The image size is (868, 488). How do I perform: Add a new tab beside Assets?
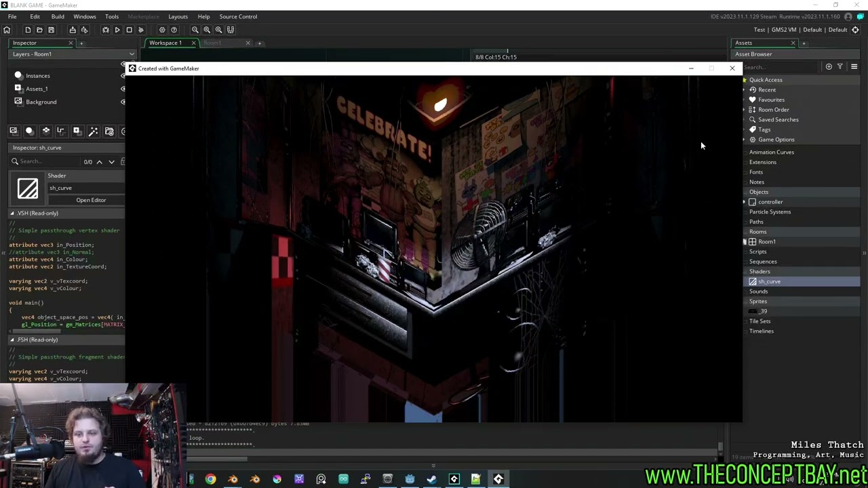[x=804, y=43]
